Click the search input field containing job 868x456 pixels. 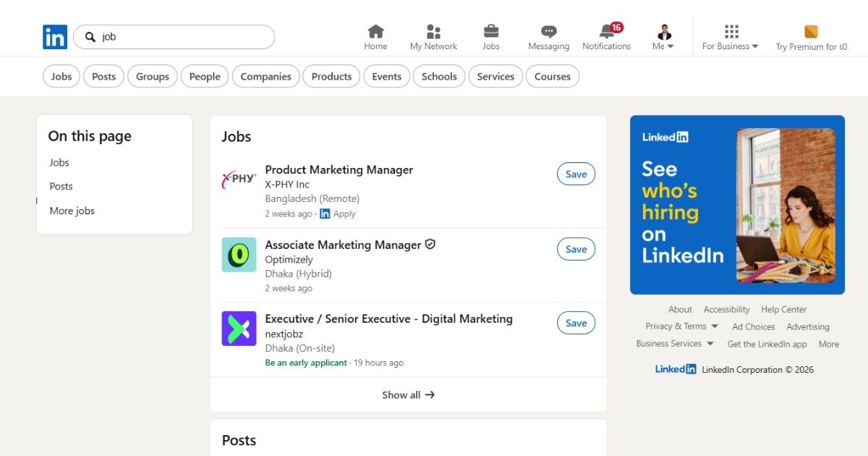pos(174,37)
